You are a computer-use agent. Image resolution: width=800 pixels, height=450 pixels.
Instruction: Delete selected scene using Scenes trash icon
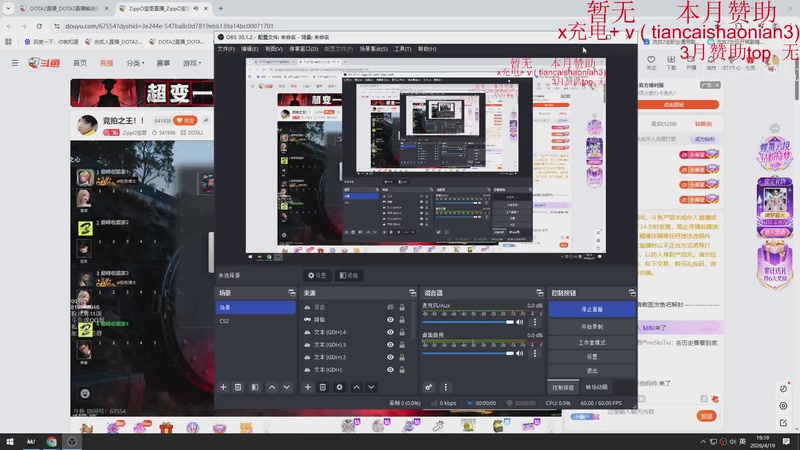click(238, 387)
